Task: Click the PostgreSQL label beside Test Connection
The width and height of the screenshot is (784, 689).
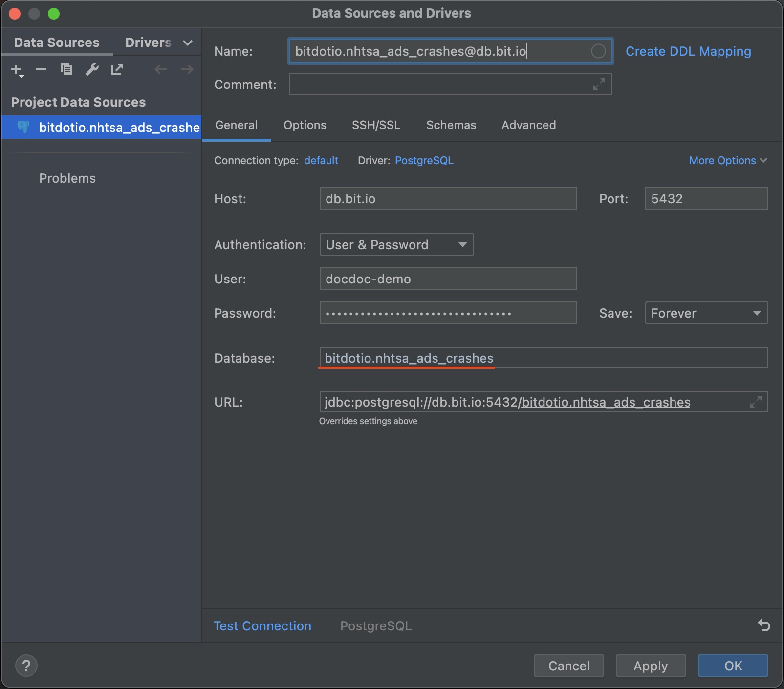Action: (376, 626)
